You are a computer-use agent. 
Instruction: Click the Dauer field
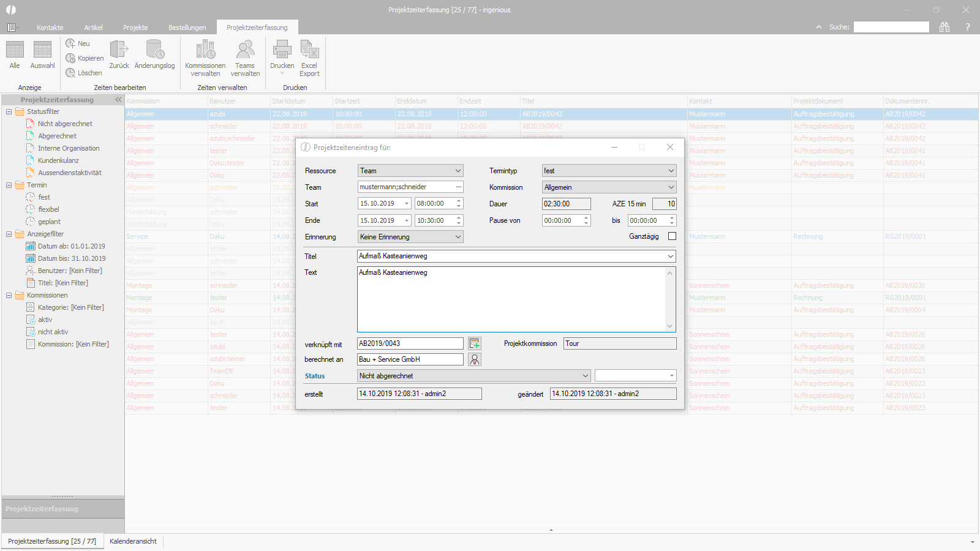[567, 204]
